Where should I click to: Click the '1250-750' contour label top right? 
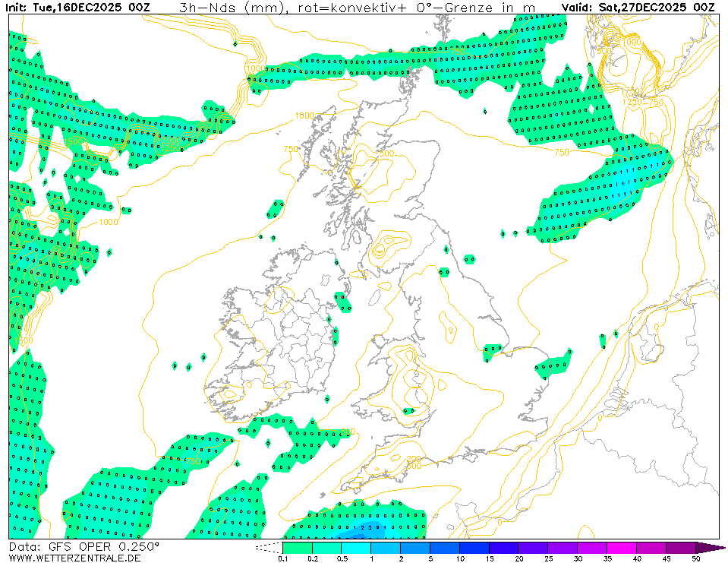pos(642,102)
